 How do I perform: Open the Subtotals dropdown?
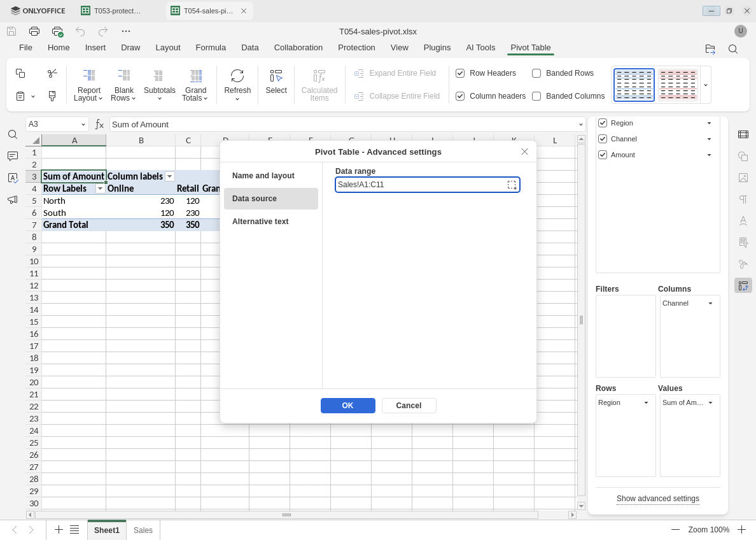pos(160,85)
